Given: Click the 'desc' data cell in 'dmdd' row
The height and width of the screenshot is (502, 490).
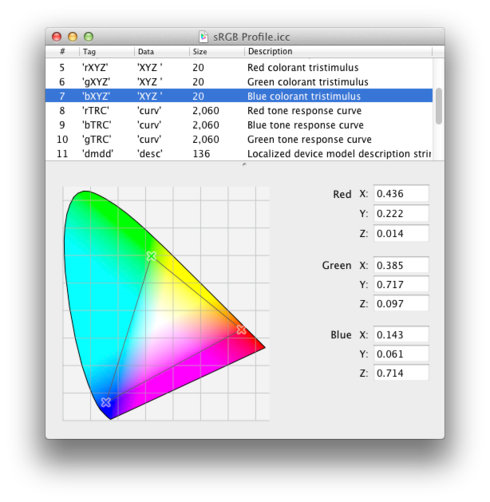Looking at the screenshot, I should (150, 154).
